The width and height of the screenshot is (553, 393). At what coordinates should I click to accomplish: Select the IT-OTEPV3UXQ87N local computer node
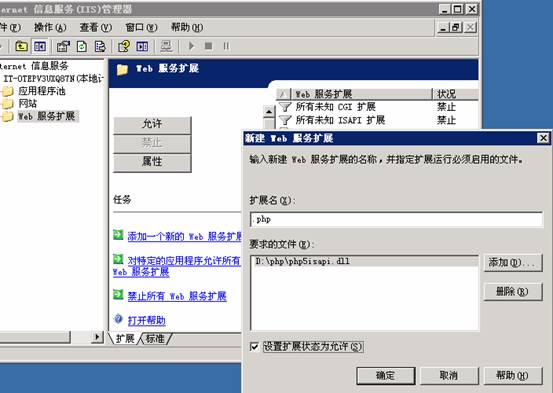(x=53, y=78)
